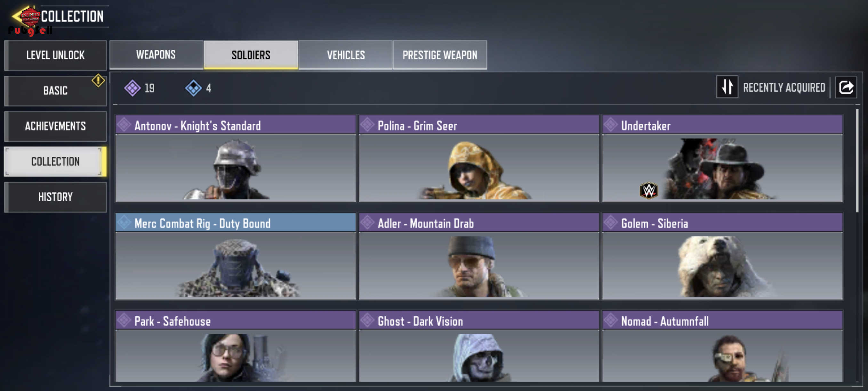Click rarity diamond icon beside Polina - Grim Seer
The image size is (868, 391).
(x=367, y=125)
